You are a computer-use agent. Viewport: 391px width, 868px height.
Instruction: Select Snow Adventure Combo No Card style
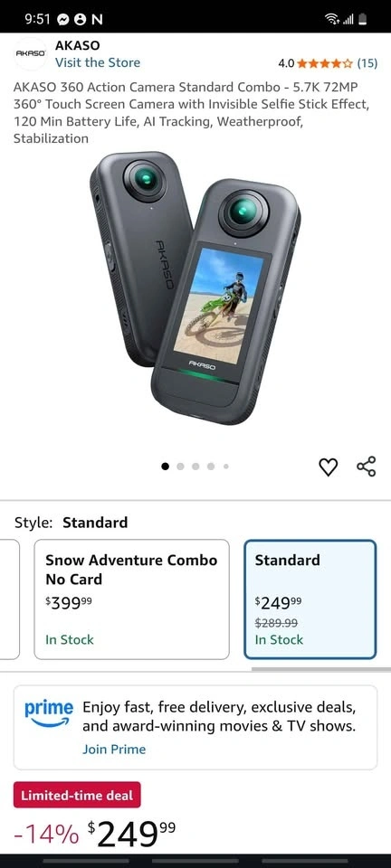[x=132, y=599]
